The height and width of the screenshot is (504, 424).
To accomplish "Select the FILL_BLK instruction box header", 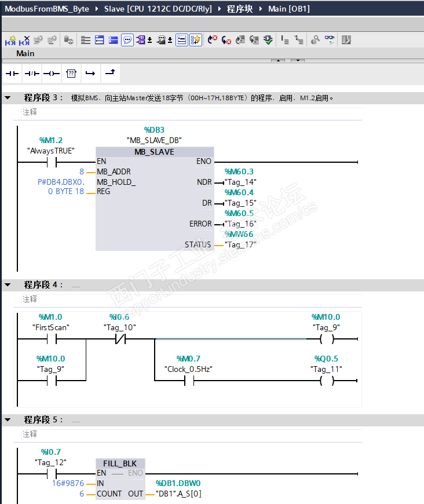I will point(120,463).
